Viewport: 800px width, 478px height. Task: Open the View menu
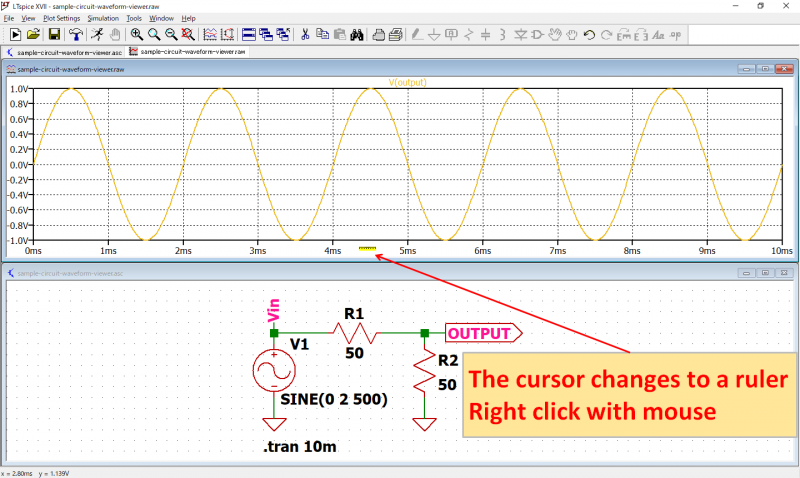28,18
